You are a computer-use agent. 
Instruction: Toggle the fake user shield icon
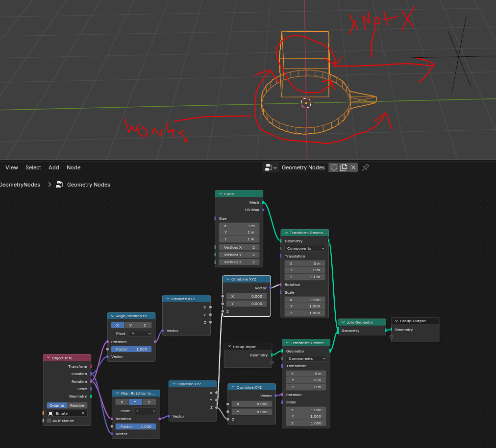point(334,167)
